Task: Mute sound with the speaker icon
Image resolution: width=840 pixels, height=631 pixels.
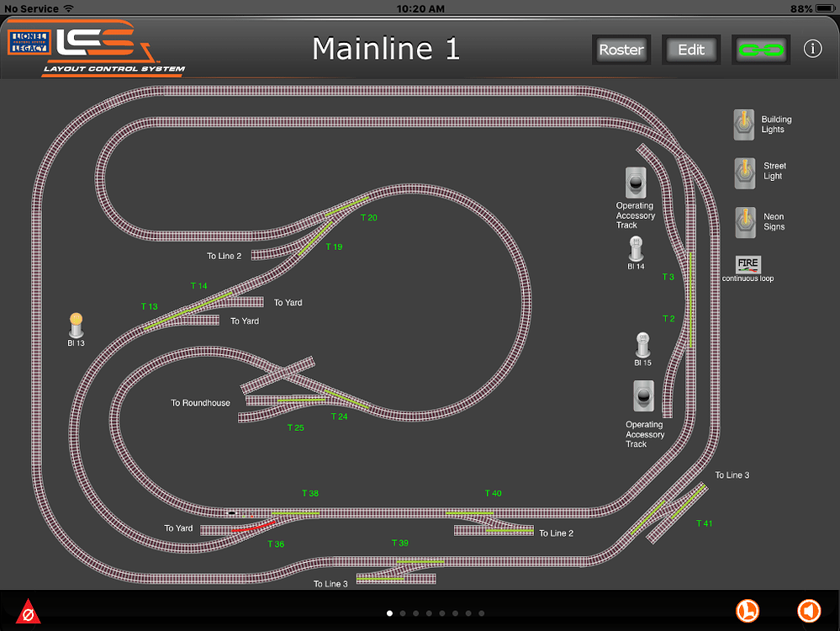Action: (808, 610)
